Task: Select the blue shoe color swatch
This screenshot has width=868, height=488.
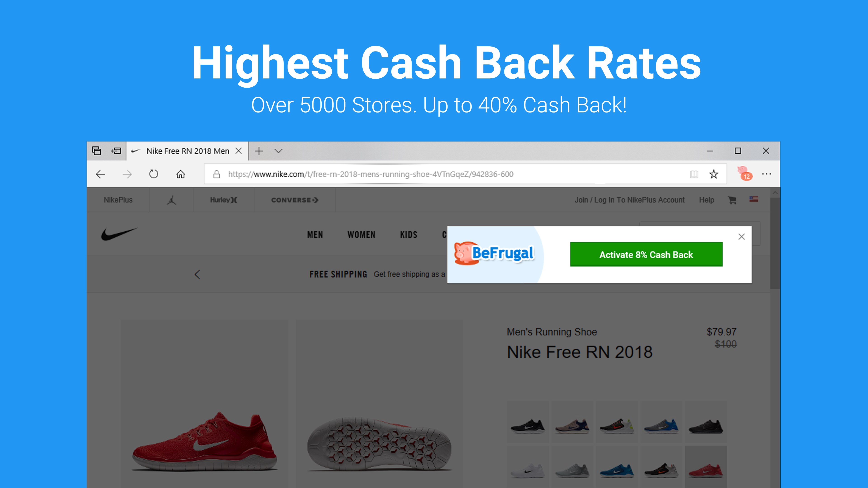Action: click(617, 469)
